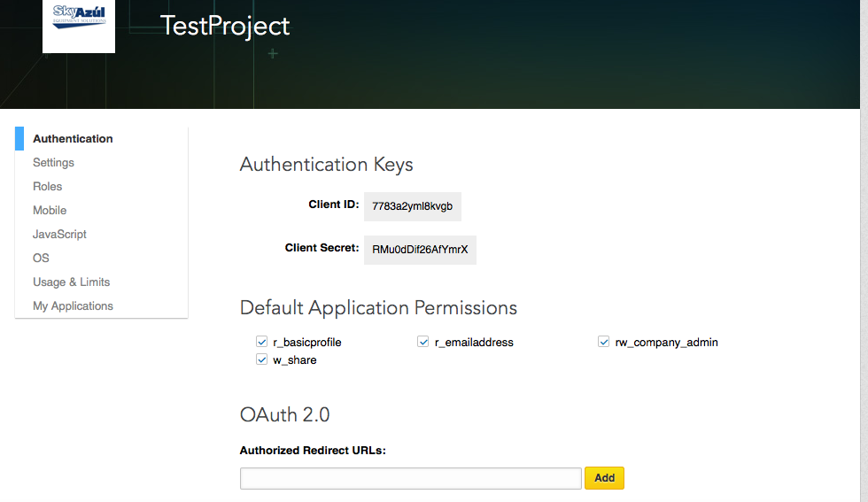Screen dimensions: 868x502
Task: Click the Authentication Keys heading
Action: click(326, 165)
